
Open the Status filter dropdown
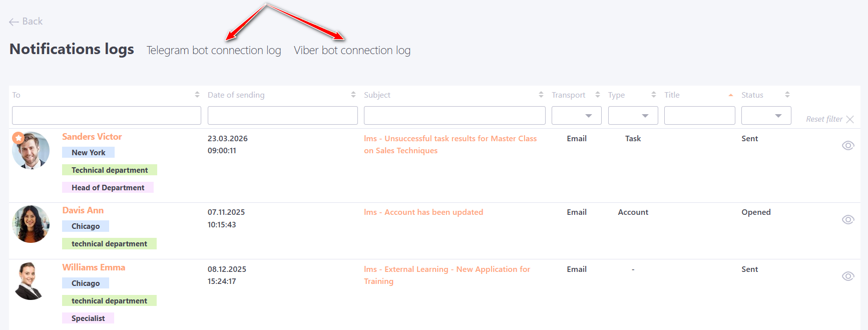click(x=766, y=116)
